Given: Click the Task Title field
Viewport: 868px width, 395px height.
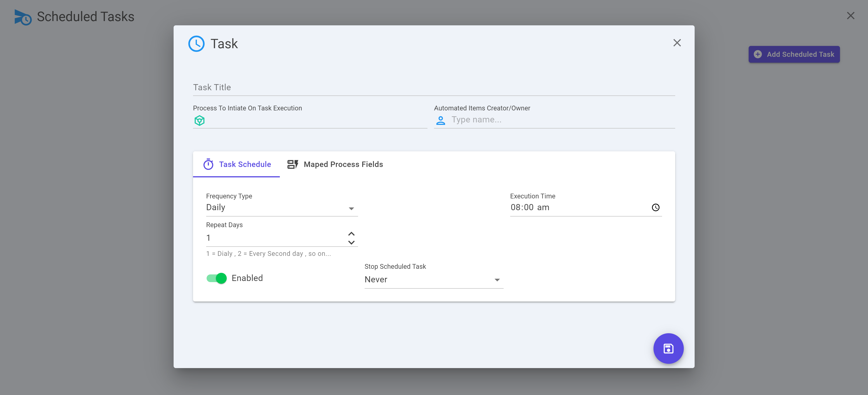Looking at the screenshot, I should pyautogui.click(x=434, y=87).
